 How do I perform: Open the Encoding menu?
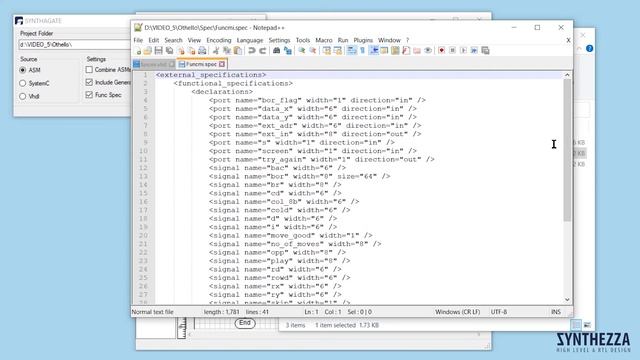219,40
